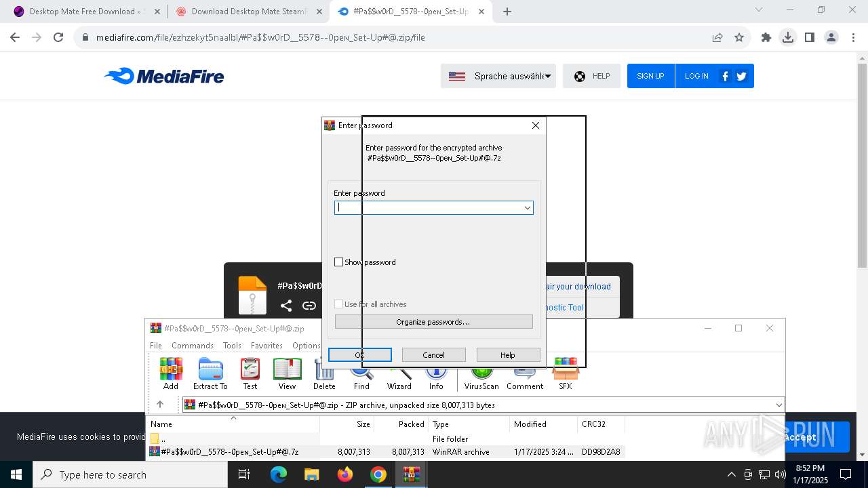Click the MediaFire logo

click(164, 76)
